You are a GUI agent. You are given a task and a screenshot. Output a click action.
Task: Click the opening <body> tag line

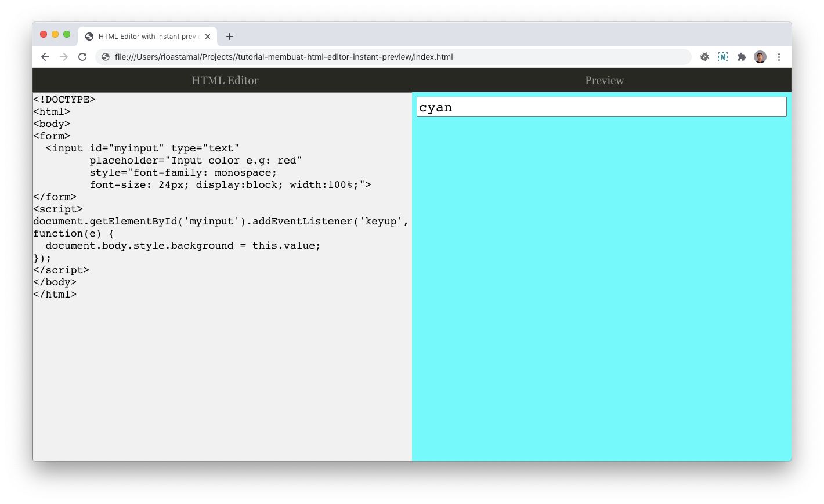click(52, 124)
